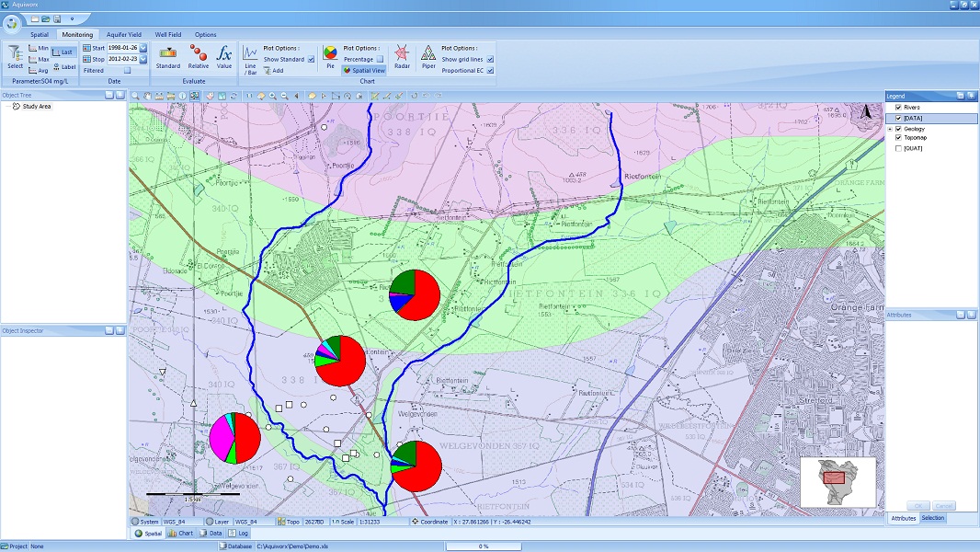Open the Start date dropdown

[143, 48]
